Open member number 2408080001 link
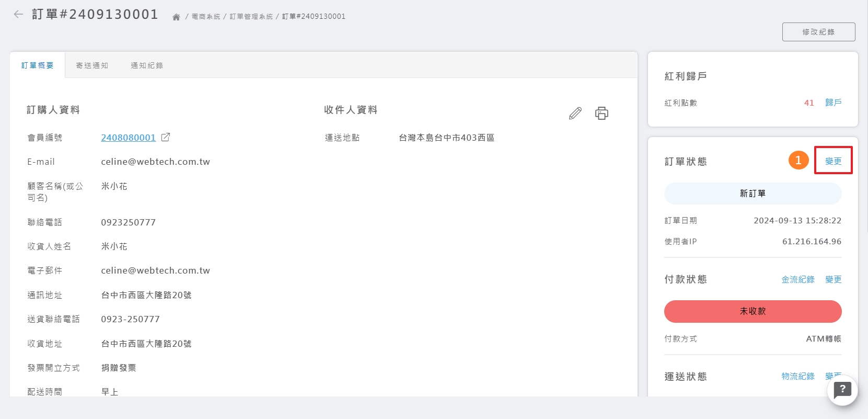This screenshot has width=868, height=419. 128,138
